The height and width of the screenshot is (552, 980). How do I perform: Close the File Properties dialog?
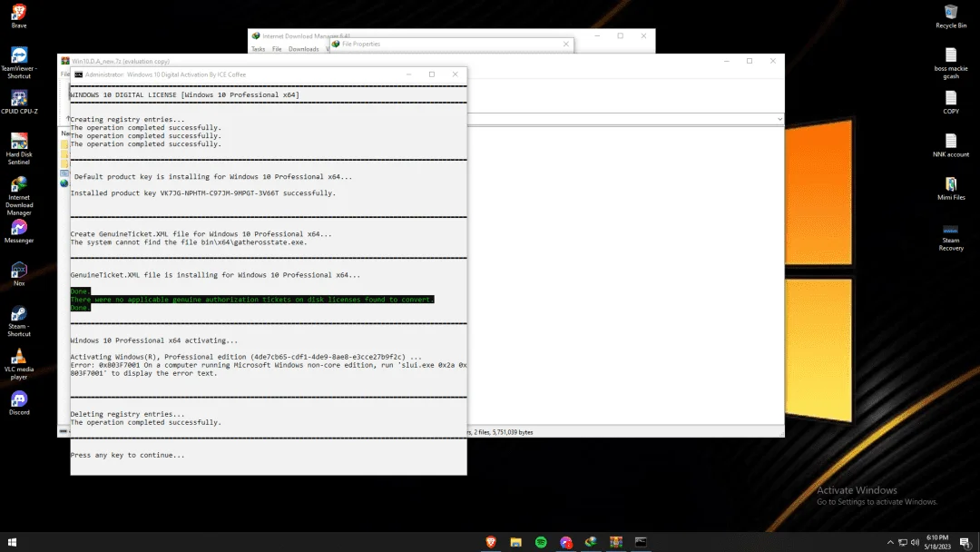pyautogui.click(x=565, y=44)
